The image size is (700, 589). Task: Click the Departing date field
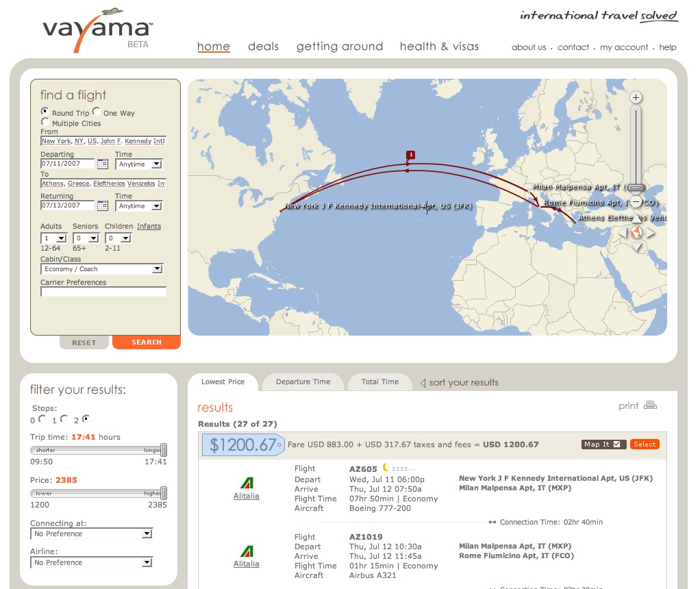pos(68,164)
